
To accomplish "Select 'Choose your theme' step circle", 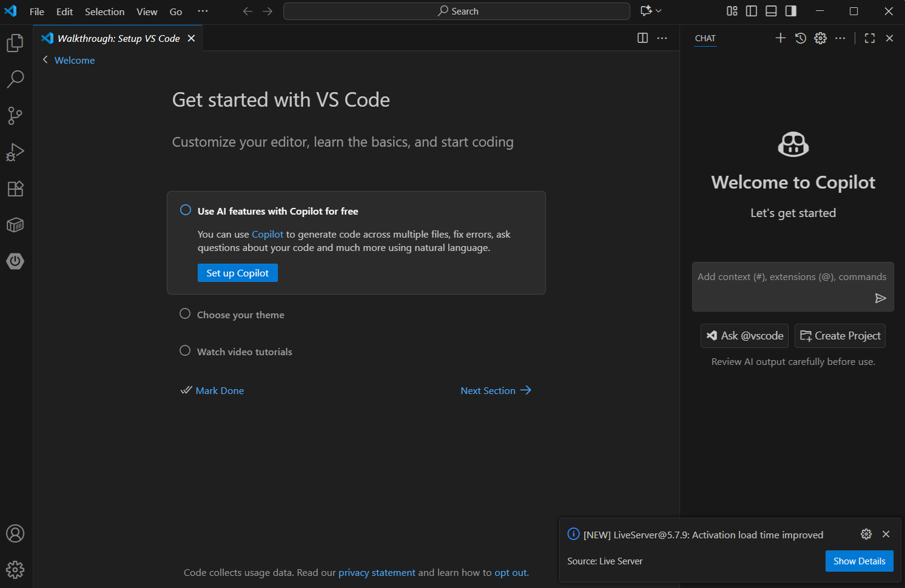I will [185, 314].
